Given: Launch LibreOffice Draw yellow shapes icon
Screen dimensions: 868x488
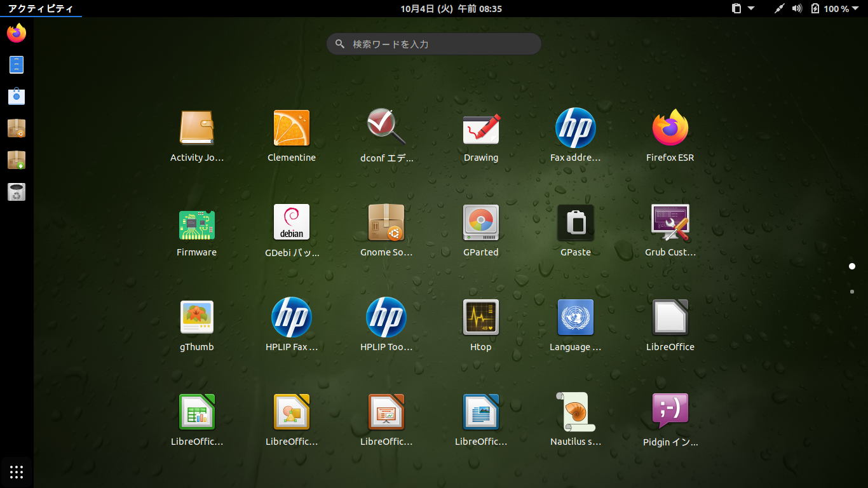Looking at the screenshot, I should [292, 412].
